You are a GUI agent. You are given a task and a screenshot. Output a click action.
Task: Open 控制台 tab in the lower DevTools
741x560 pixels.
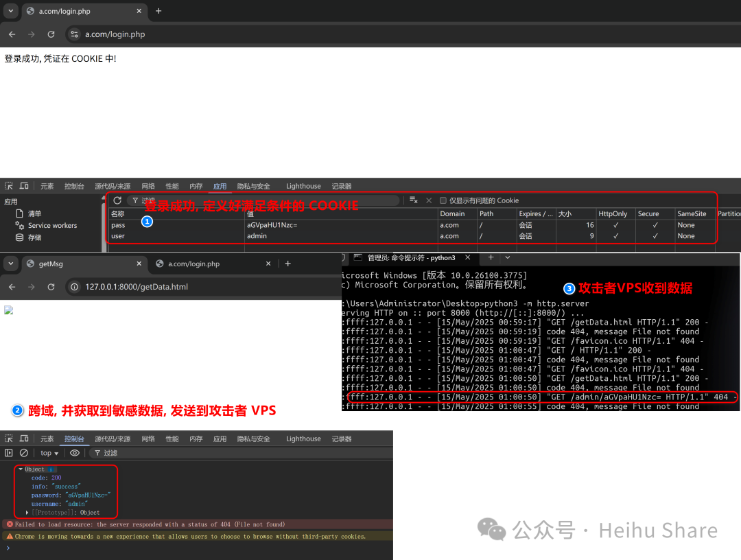point(74,439)
